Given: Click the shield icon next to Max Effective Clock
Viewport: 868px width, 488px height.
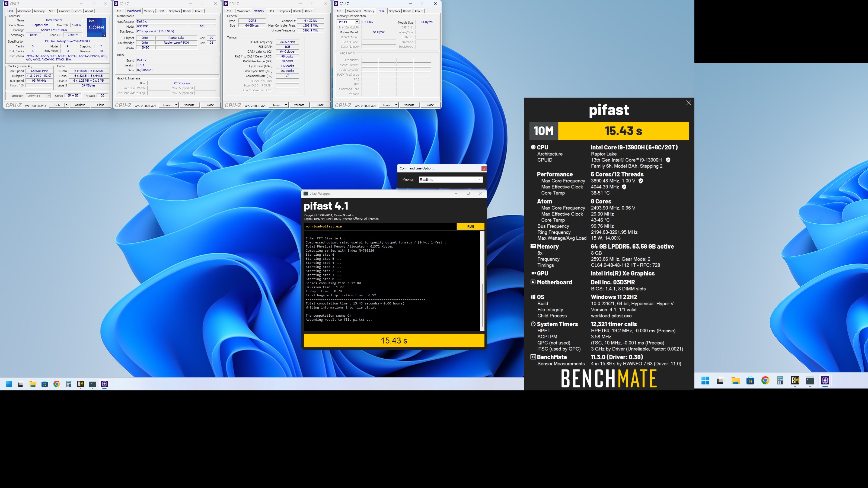Looking at the screenshot, I should (x=624, y=187).
